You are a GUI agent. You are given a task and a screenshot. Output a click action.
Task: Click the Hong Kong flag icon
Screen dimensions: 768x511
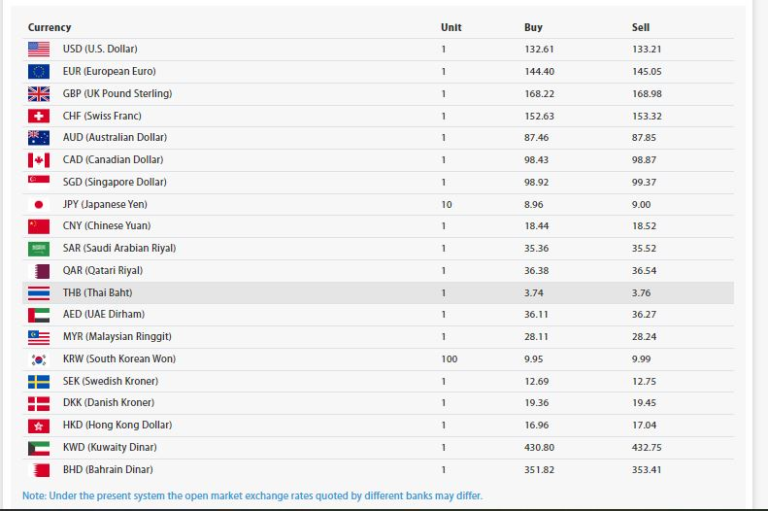coord(39,425)
